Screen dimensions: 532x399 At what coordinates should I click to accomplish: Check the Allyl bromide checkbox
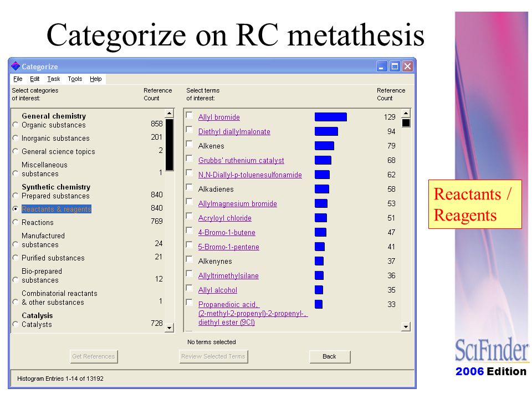190,115
